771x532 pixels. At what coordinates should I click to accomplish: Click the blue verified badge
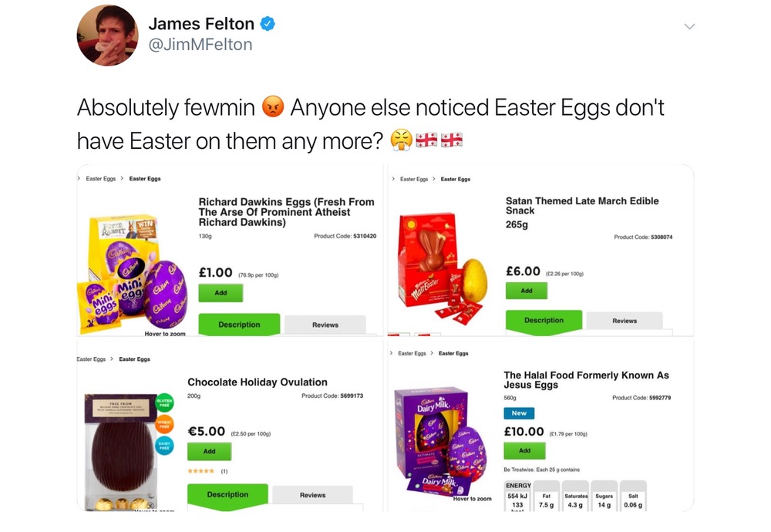coord(267,24)
